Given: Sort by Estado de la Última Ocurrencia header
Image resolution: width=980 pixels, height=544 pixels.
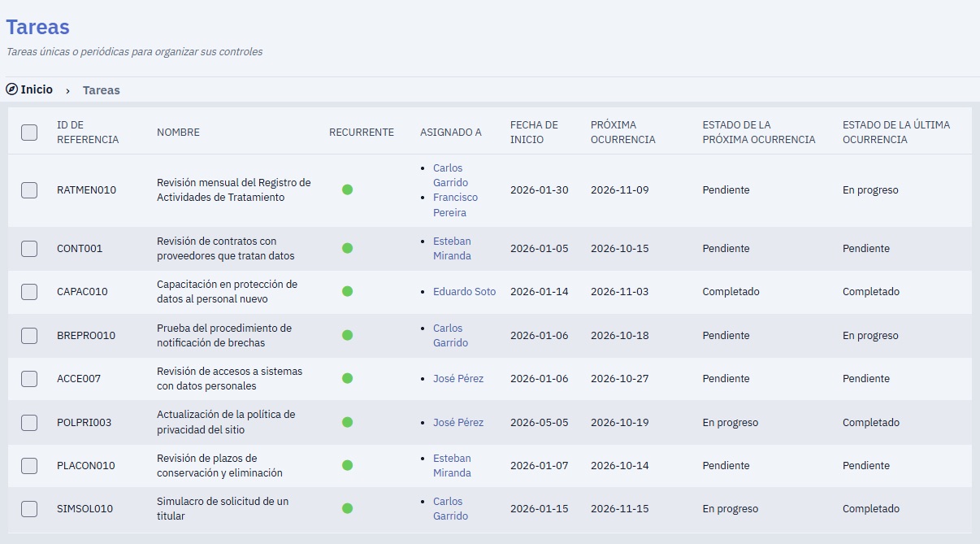Looking at the screenshot, I should click(x=896, y=132).
